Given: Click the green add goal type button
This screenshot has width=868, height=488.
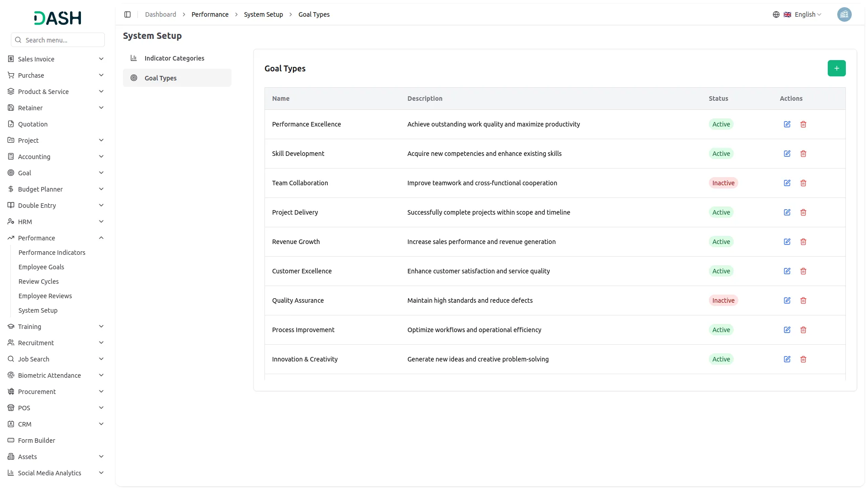Looking at the screenshot, I should coord(836,68).
